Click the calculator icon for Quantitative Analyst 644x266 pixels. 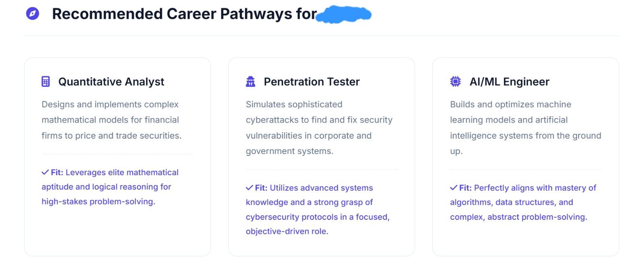click(x=46, y=82)
